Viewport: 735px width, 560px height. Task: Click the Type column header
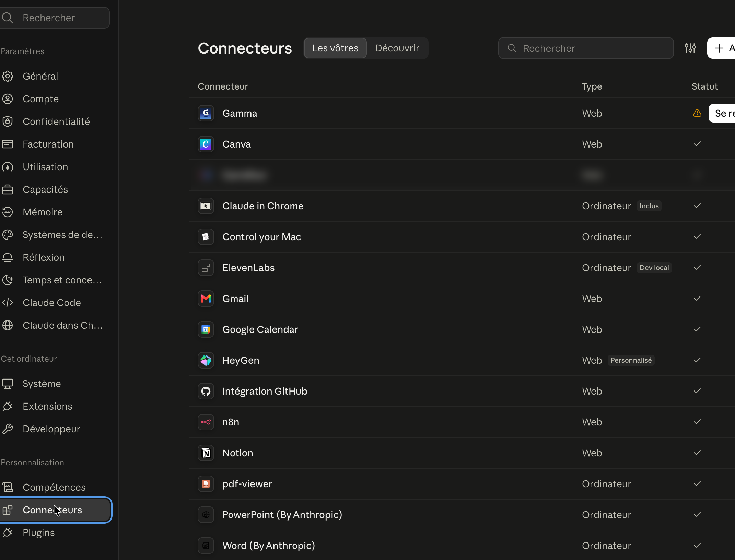pos(592,86)
